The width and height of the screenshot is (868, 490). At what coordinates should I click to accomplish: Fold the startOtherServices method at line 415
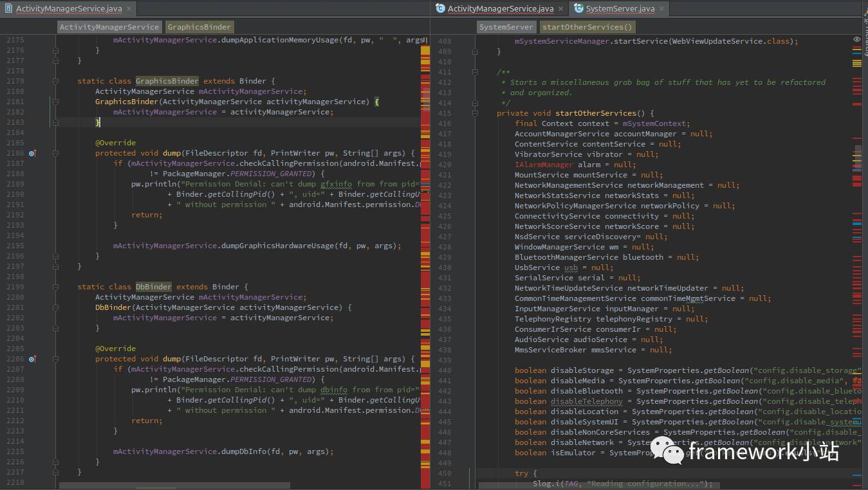pyautogui.click(x=476, y=113)
